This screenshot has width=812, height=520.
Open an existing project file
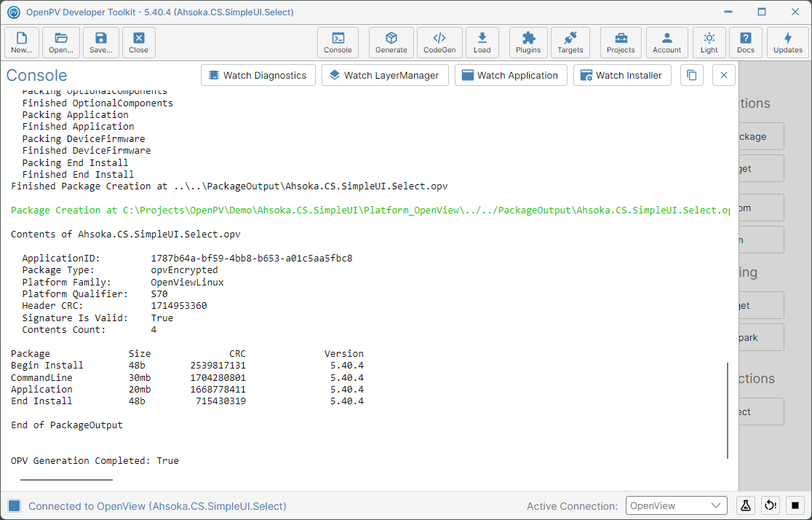pos(61,42)
